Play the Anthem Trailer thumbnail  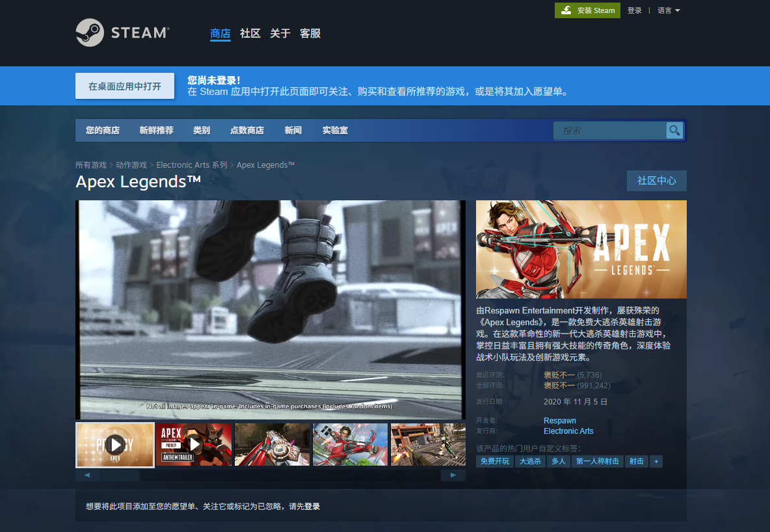(x=194, y=445)
